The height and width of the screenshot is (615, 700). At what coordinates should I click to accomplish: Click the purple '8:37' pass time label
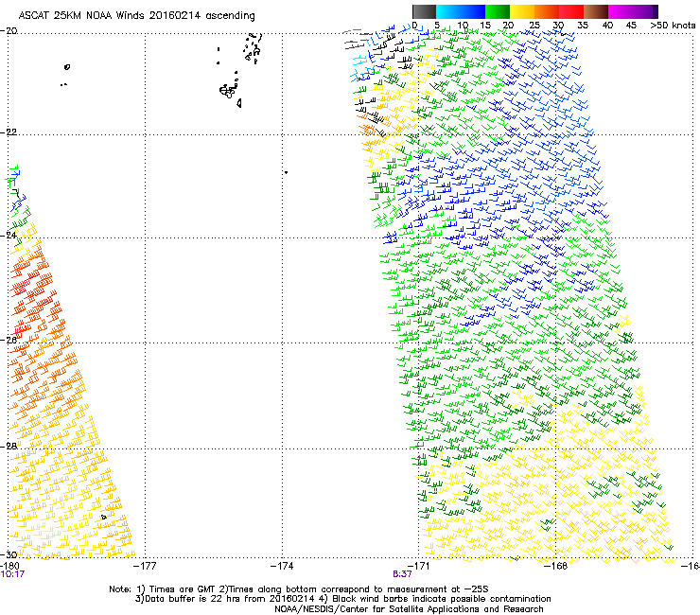[x=402, y=574]
